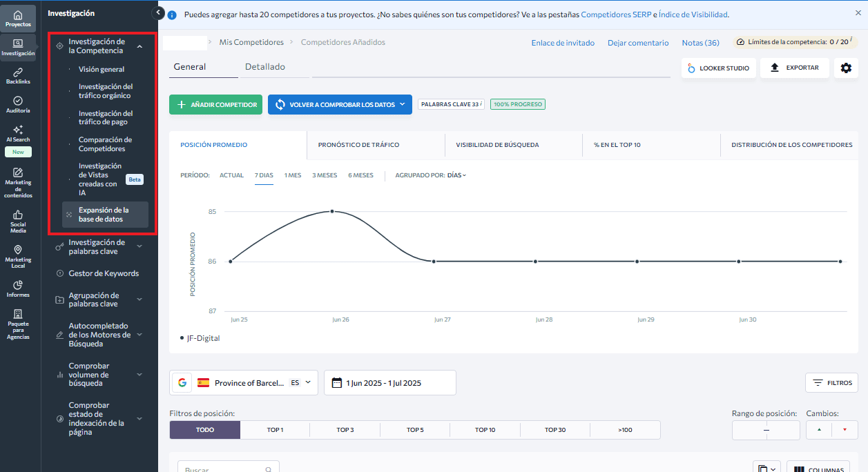
Task: Choose Actual period option
Action: [x=231, y=175]
